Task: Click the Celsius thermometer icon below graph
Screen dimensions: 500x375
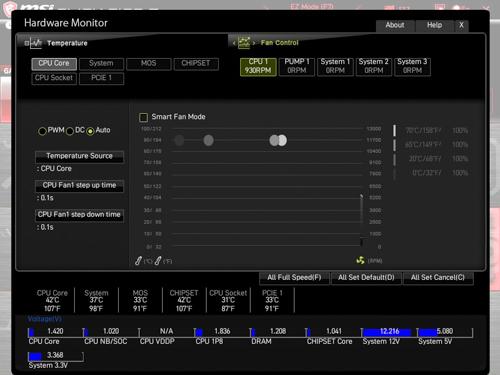Action: point(138,261)
